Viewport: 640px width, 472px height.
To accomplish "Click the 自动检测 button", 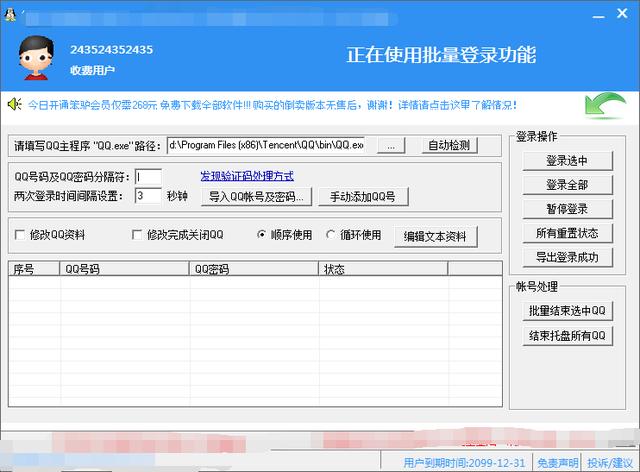I will (x=449, y=145).
